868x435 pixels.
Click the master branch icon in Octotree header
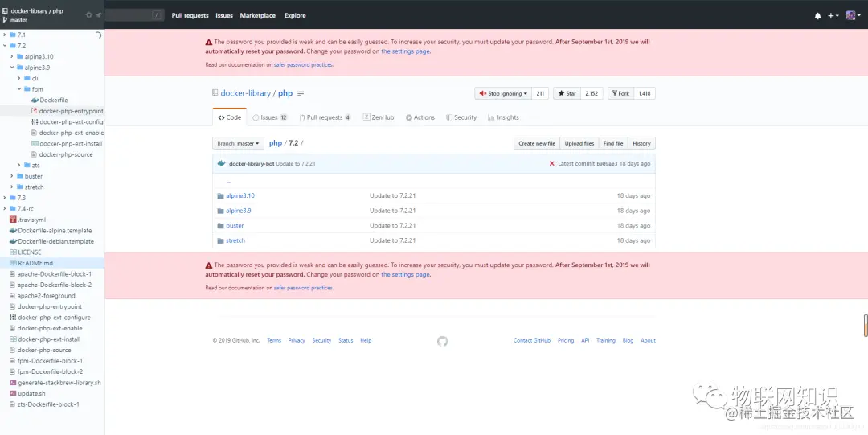(x=5, y=20)
